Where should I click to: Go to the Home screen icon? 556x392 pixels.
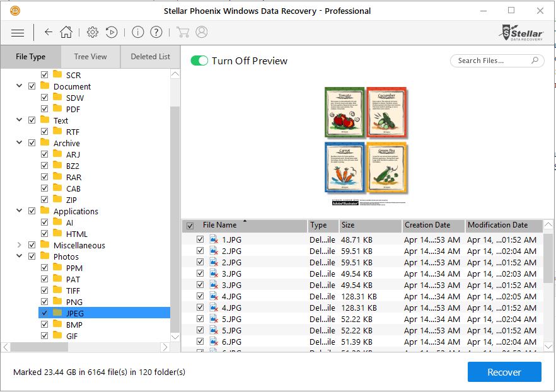tap(66, 32)
